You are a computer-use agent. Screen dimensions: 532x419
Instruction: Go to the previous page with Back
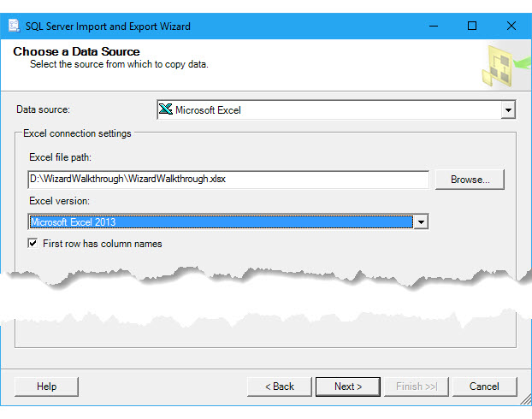pos(279,387)
